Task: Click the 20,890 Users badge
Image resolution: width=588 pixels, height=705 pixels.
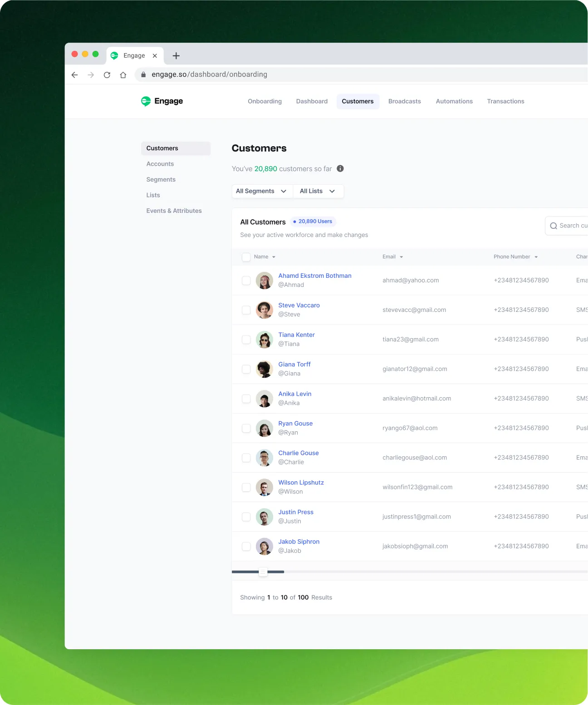Action: (313, 222)
